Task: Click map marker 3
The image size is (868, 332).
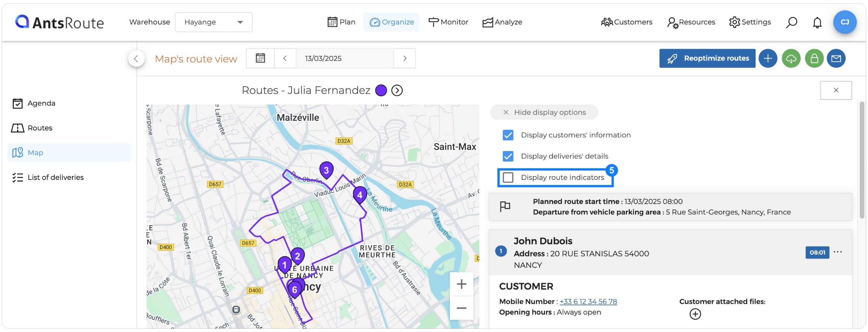Action: 326,170
